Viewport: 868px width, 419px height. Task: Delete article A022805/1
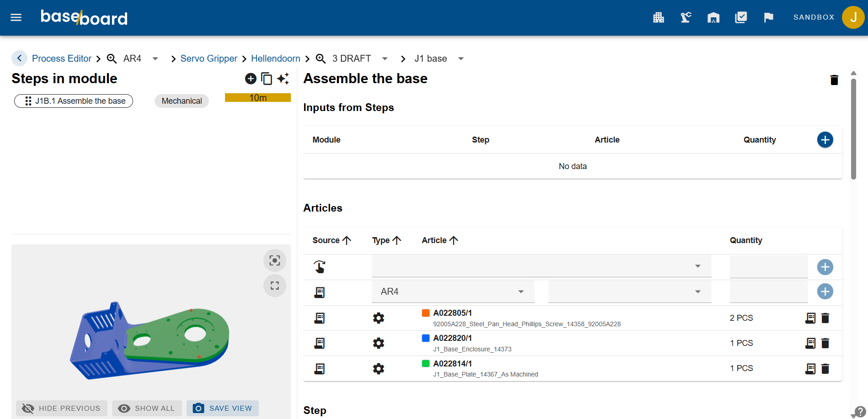pyautogui.click(x=825, y=318)
